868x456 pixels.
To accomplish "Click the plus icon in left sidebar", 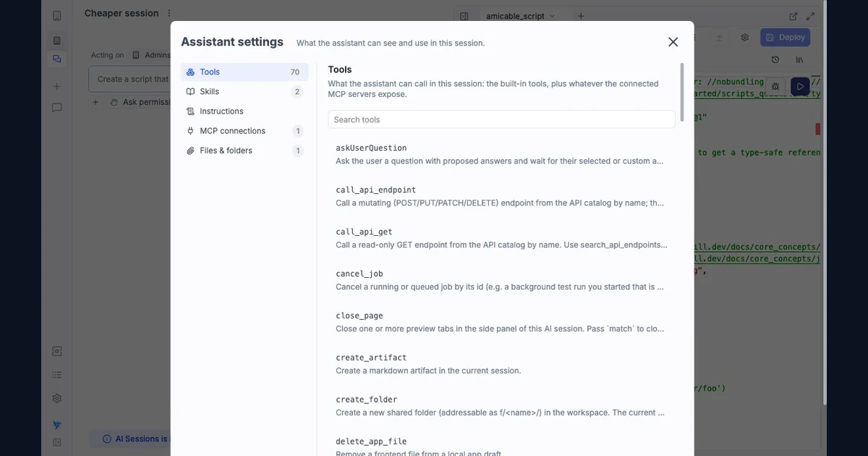I will [x=57, y=86].
